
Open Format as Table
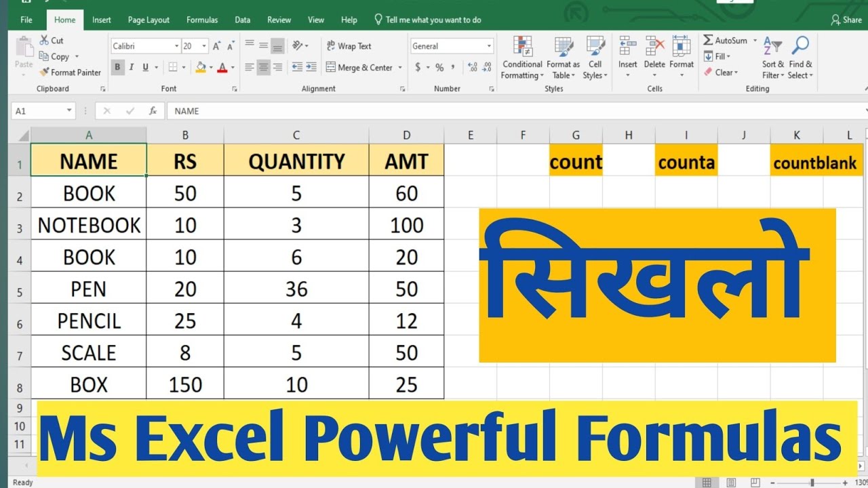pos(563,58)
